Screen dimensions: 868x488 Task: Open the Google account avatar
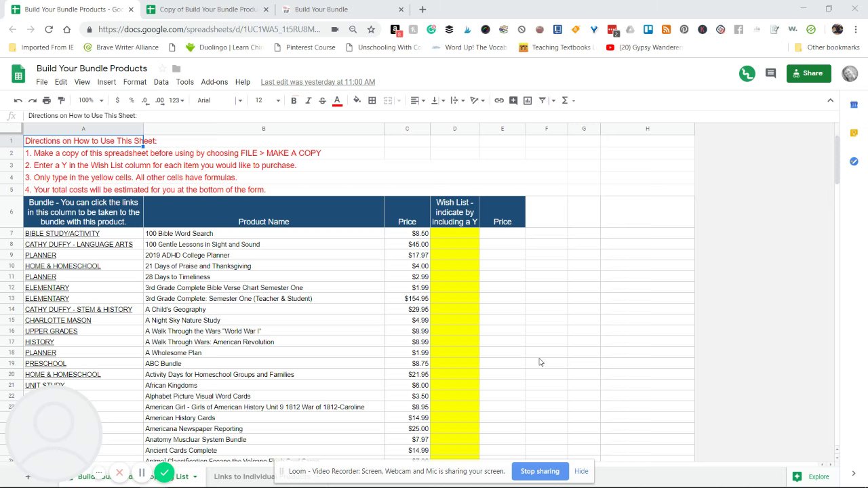pos(850,73)
